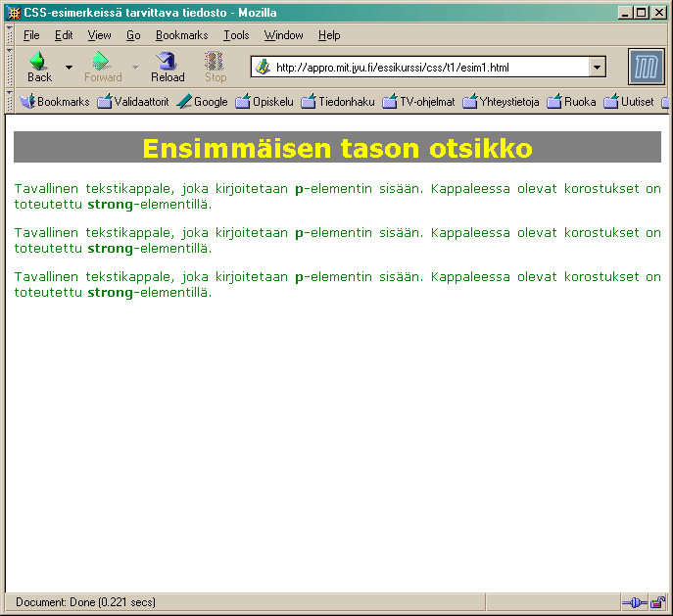673x616 pixels.
Task: Click the address field URL text
Action: (x=392, y=68)
